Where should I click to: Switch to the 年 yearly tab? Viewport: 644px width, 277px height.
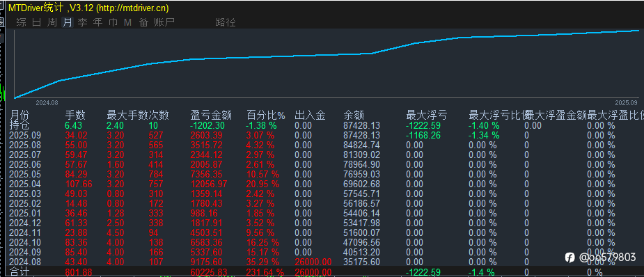[97, 22]
